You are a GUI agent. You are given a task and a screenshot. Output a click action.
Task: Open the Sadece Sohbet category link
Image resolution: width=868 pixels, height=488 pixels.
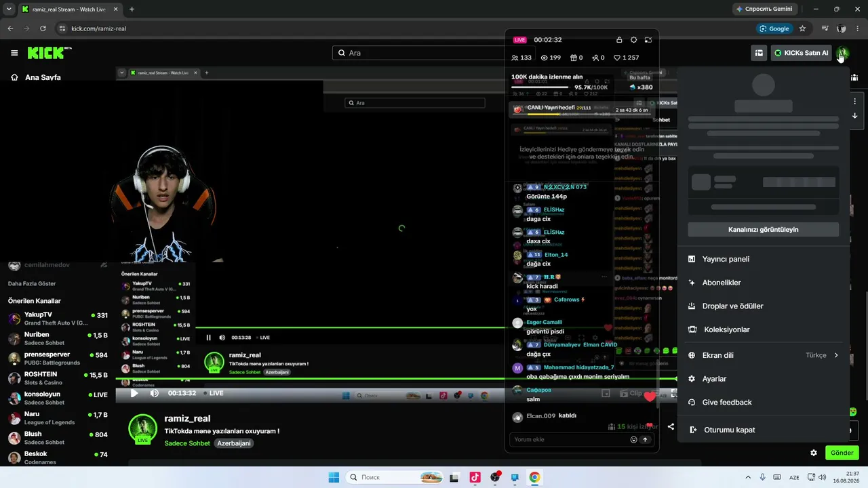point(187,443)
